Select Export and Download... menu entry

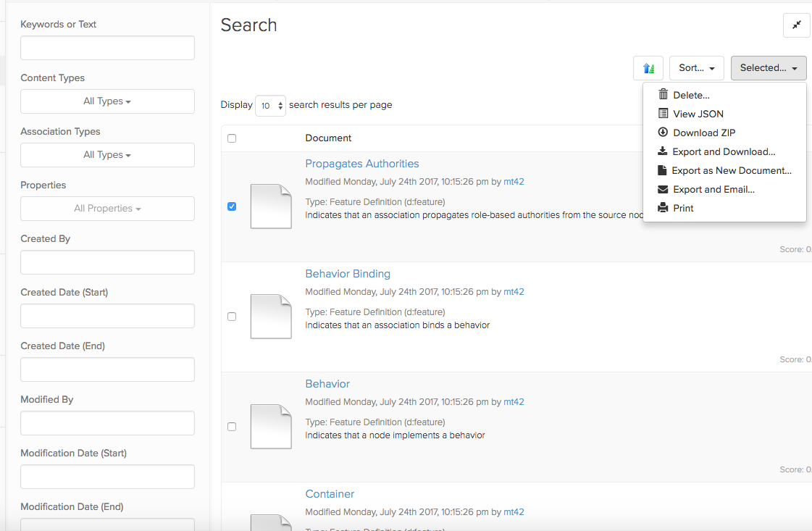723,152
